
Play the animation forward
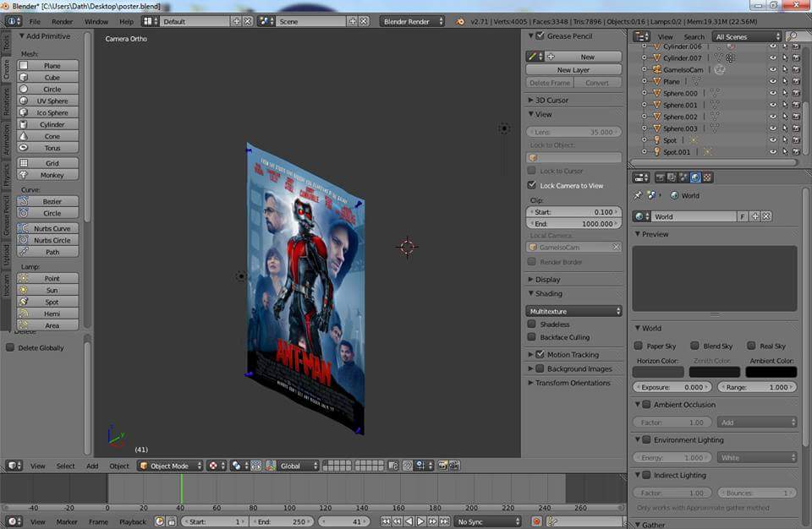click(420, 521)
